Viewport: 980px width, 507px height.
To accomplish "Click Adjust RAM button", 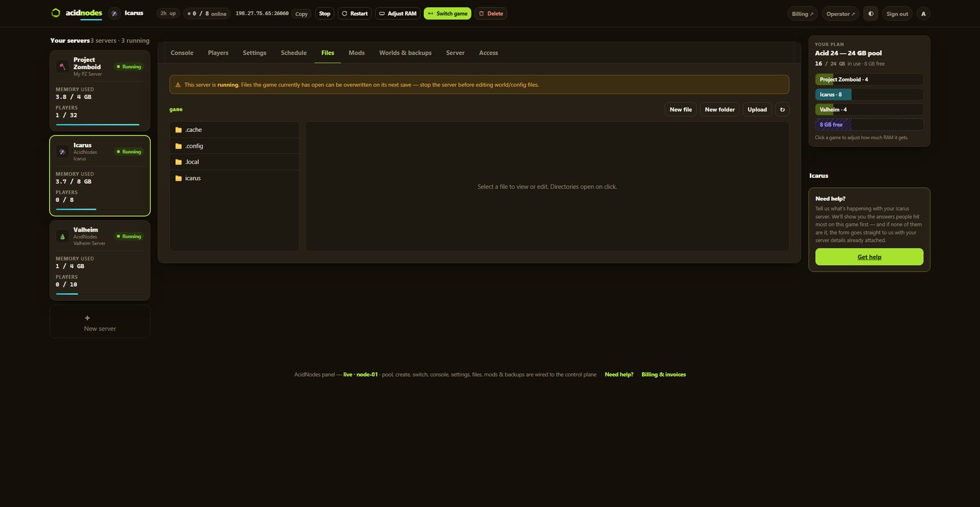I will coord(398,13).
